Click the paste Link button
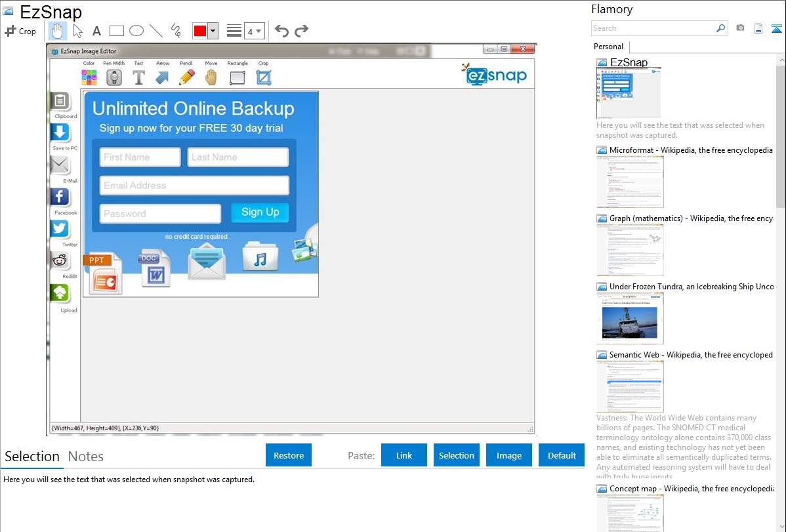 tap(404, 455)
